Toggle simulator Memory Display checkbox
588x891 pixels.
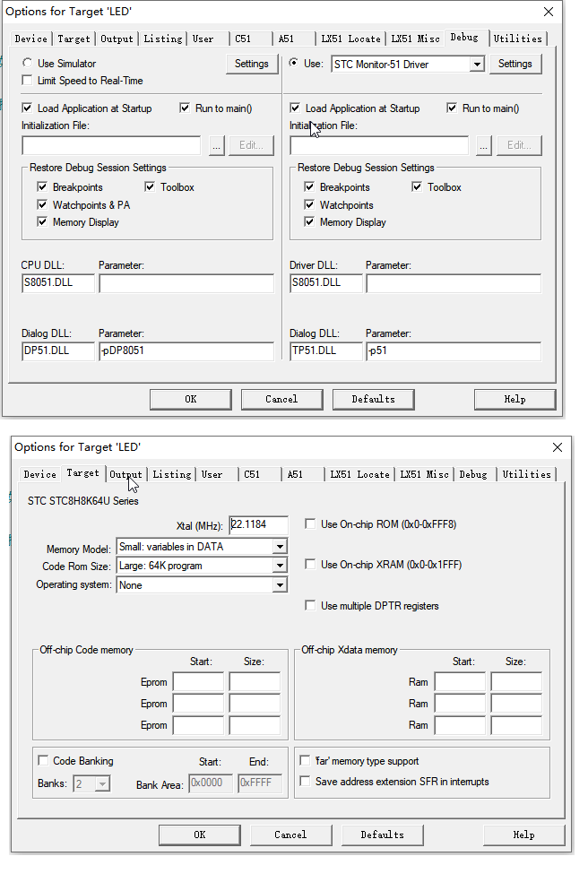tap(42, 221)
